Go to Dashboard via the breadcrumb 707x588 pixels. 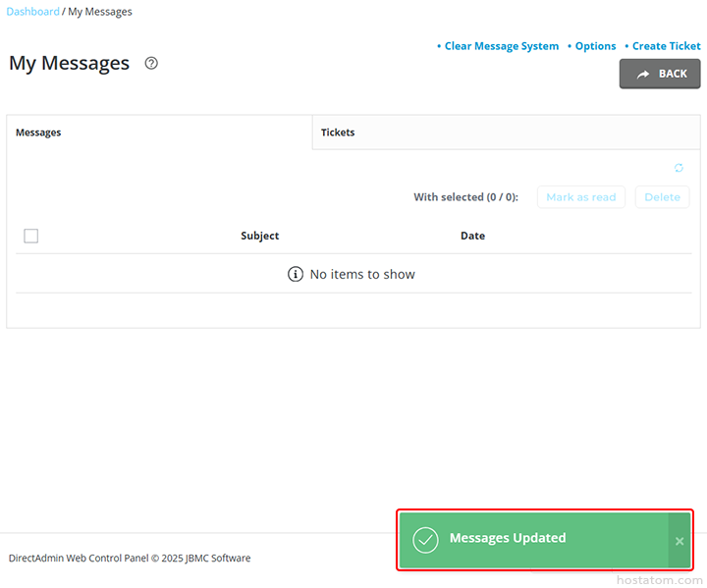[32, 12]
